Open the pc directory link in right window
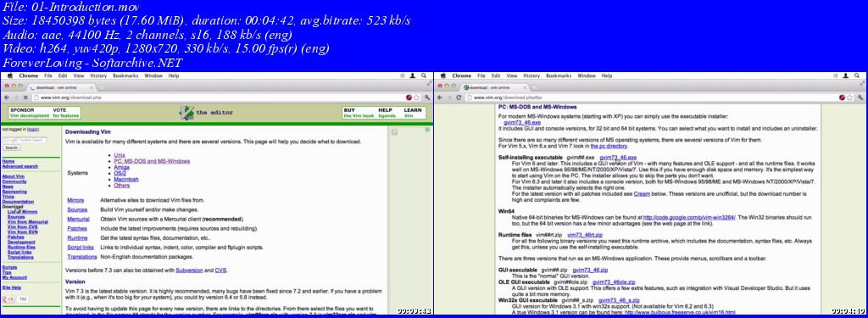 pyautogui.click(x=609, y=146)
